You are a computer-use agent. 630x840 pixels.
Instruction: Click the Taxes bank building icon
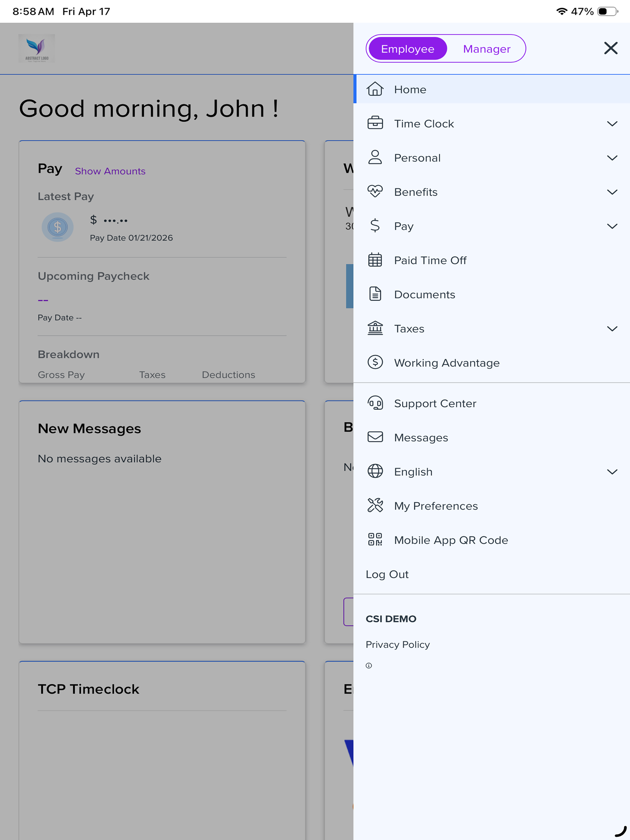click(375, 328)
